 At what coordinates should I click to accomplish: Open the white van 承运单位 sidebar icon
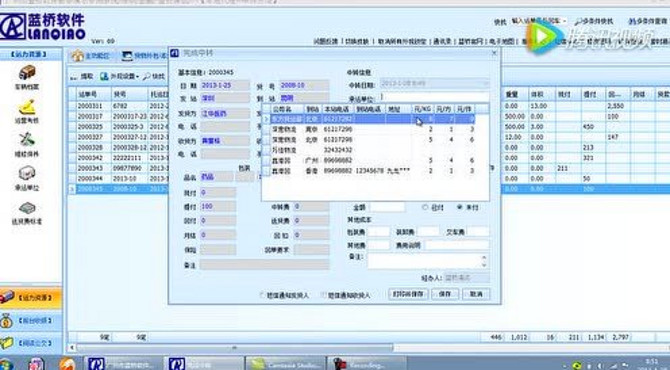pos(27,173)
